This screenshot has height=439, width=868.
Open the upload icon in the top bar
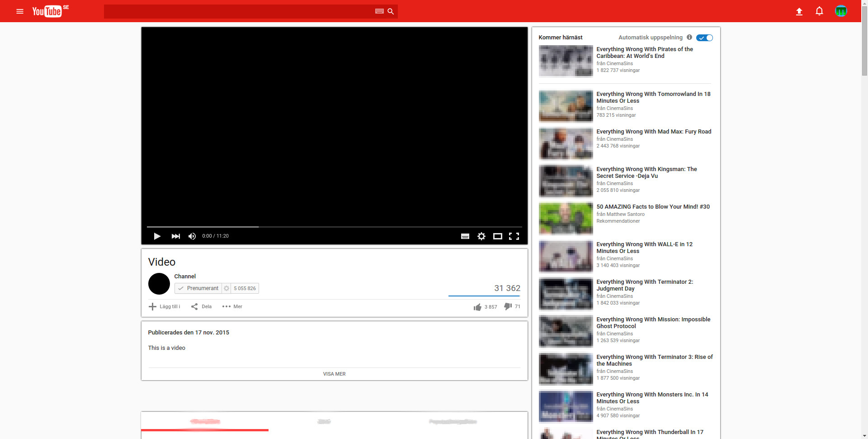(799, 11)
